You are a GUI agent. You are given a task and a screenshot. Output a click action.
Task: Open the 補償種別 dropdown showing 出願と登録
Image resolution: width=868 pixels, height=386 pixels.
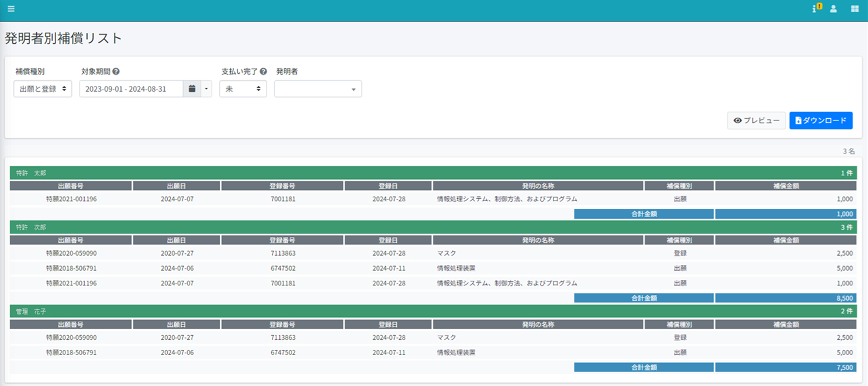pos(43,89)
